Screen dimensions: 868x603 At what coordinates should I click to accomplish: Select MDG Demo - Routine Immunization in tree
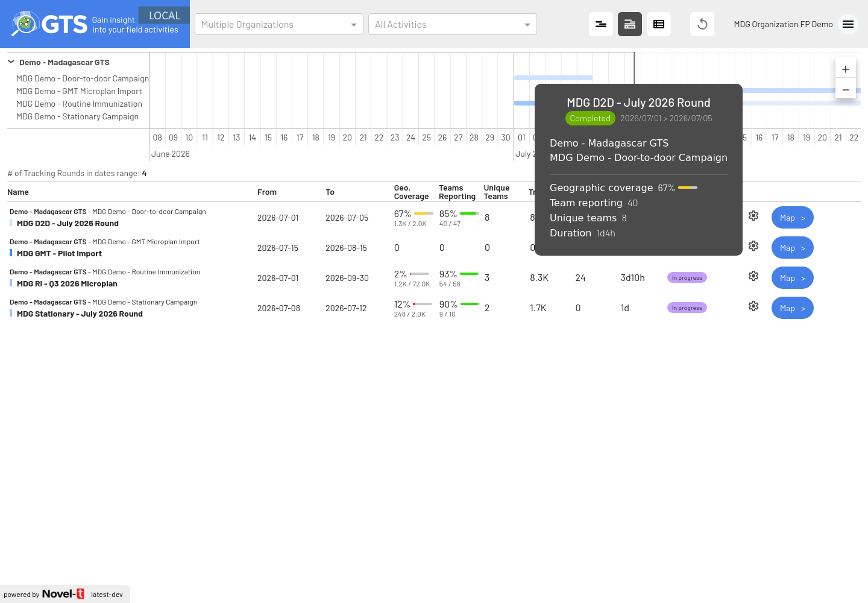[79, 104]
